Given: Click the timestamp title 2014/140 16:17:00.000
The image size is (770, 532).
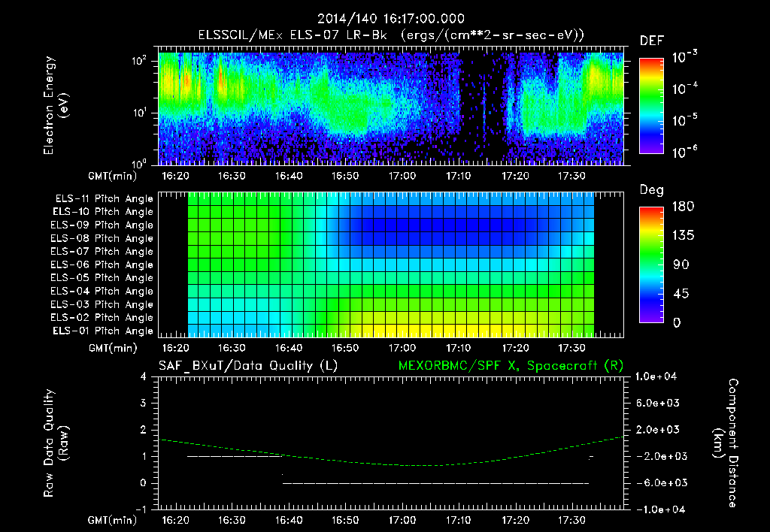Looking at the screenshot, I should tap(390, 19).
